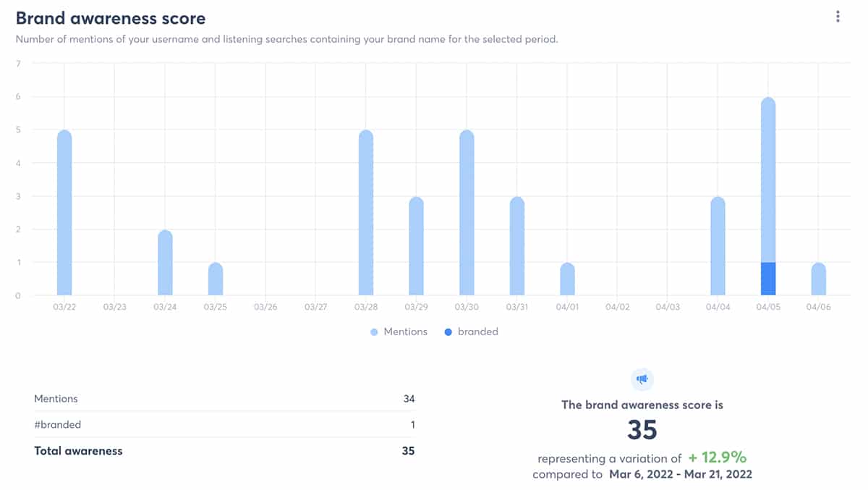The height and width of the screenshot is (490, 868).
Task: Click the 04/01 mentions bar
Action: (x=567, y=279)
